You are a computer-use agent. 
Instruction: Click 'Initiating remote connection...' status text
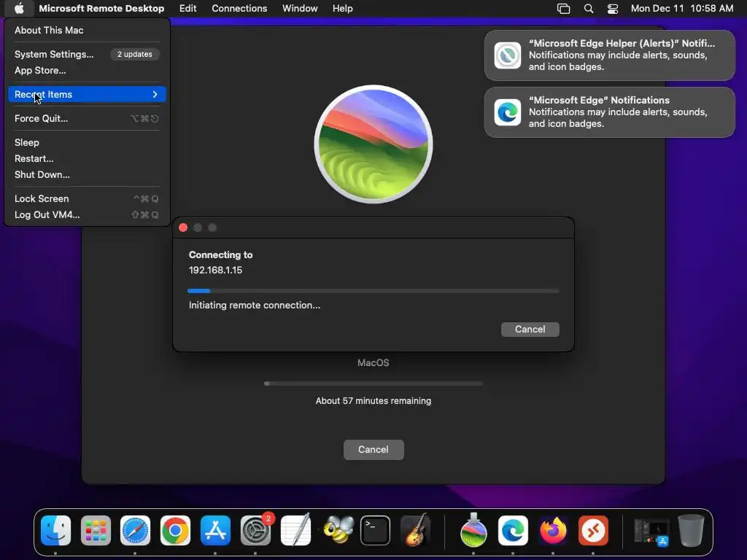point(255,306)
